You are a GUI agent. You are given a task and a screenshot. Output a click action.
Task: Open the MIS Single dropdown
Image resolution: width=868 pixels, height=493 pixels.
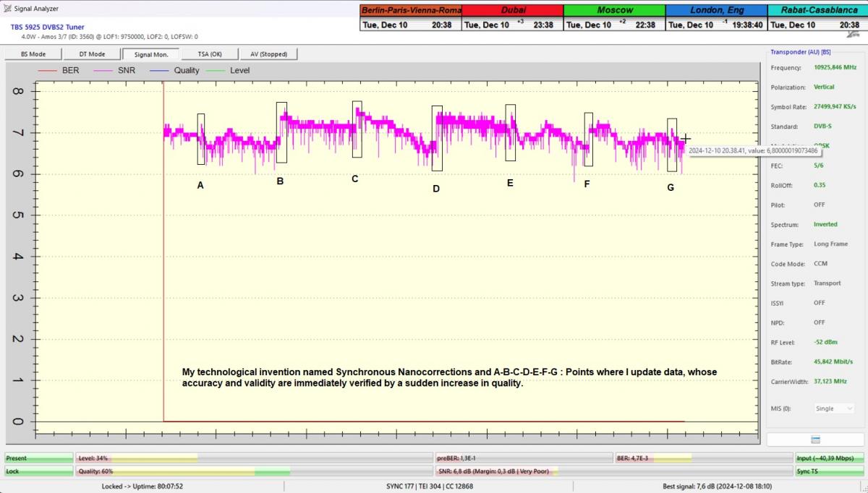pos(835,408)
